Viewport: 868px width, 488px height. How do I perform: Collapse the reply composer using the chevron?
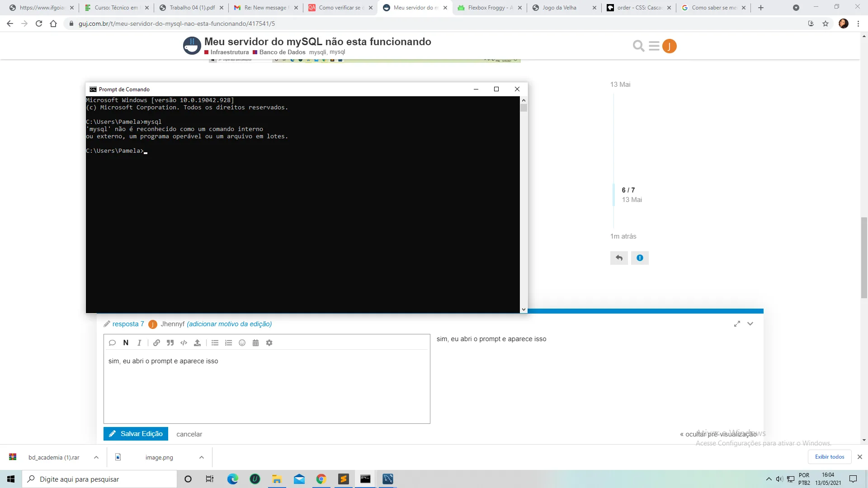[750, 324]
